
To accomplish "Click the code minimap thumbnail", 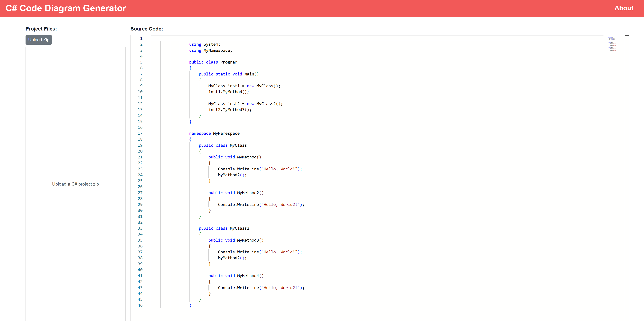I will tap(612, 44).
